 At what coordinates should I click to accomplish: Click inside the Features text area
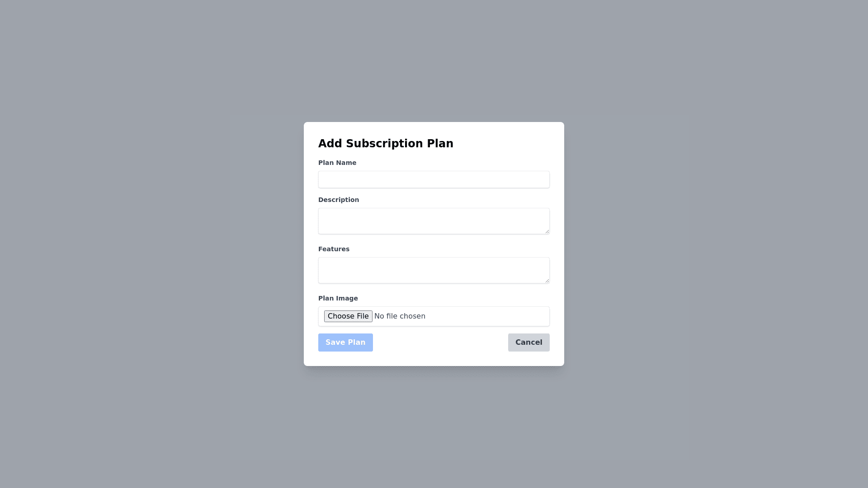coord(434,270)
